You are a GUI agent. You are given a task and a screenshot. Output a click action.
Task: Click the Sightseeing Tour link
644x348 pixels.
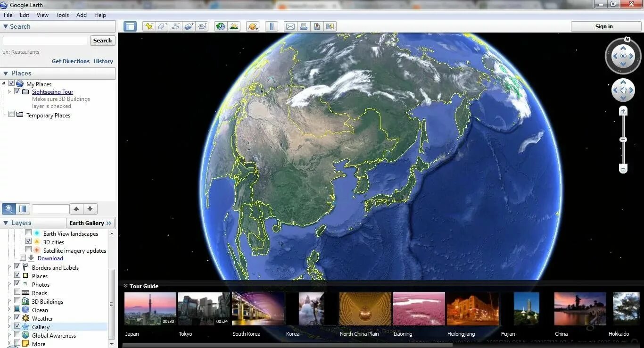(x=52, y=91)
